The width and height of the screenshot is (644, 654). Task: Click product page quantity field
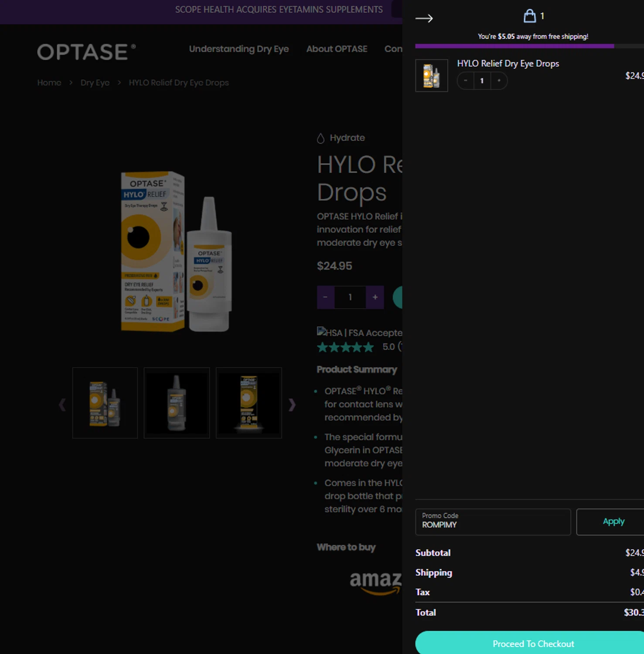coord(350,297)
